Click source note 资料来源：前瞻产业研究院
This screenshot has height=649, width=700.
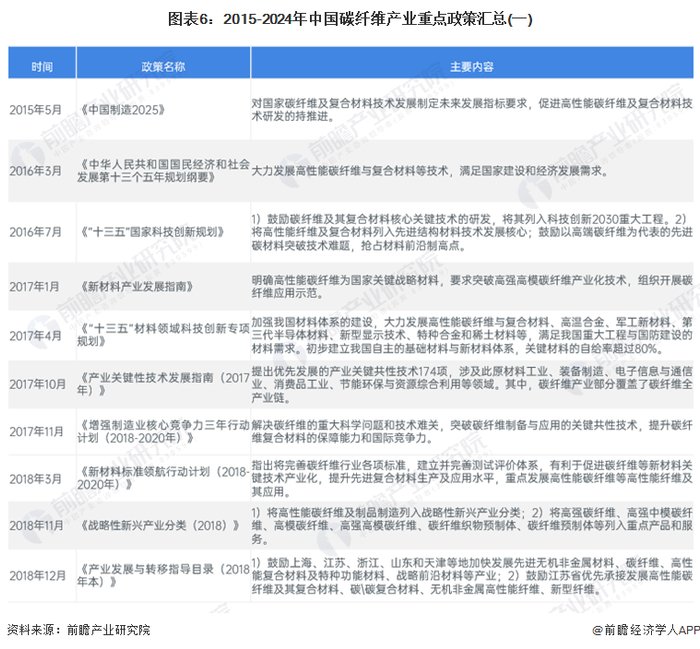pos(79,630)
